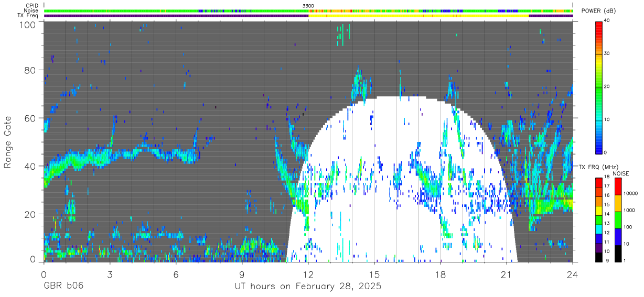Click the red 17-18 MHz swatch in TX FRQ legend

598,183
